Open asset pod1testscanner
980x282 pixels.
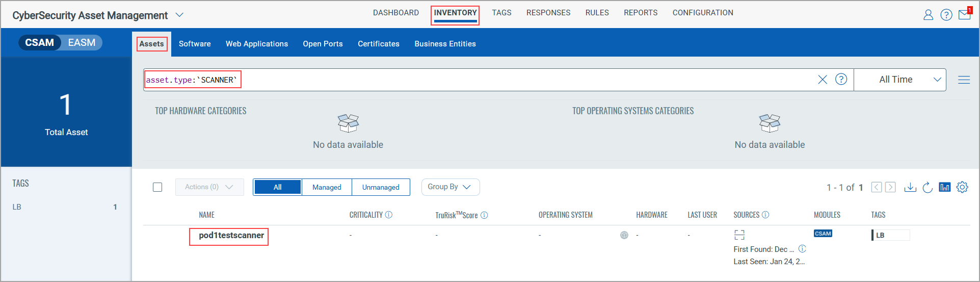(x=231, y=236)
